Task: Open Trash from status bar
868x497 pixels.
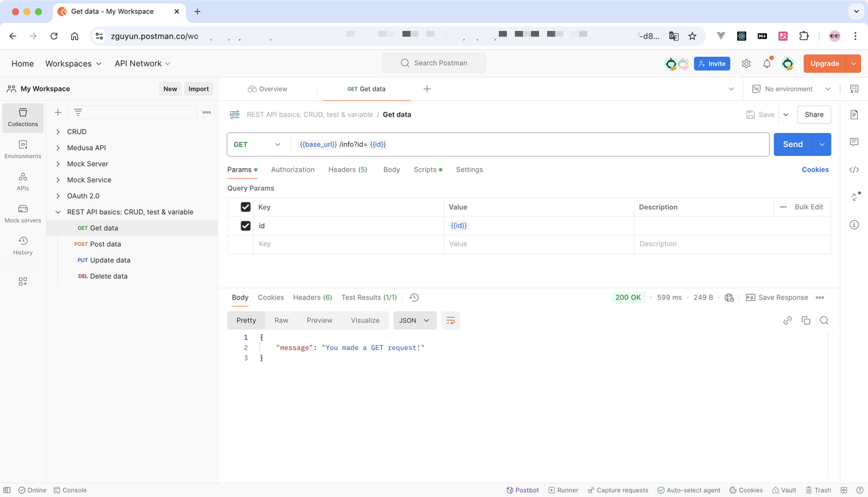Action: coord(818,490)
